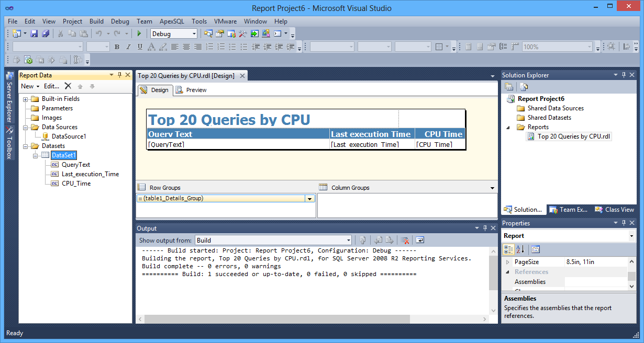
Task: Toggle Word Wrap icon in Output panel
Action: 420,240
